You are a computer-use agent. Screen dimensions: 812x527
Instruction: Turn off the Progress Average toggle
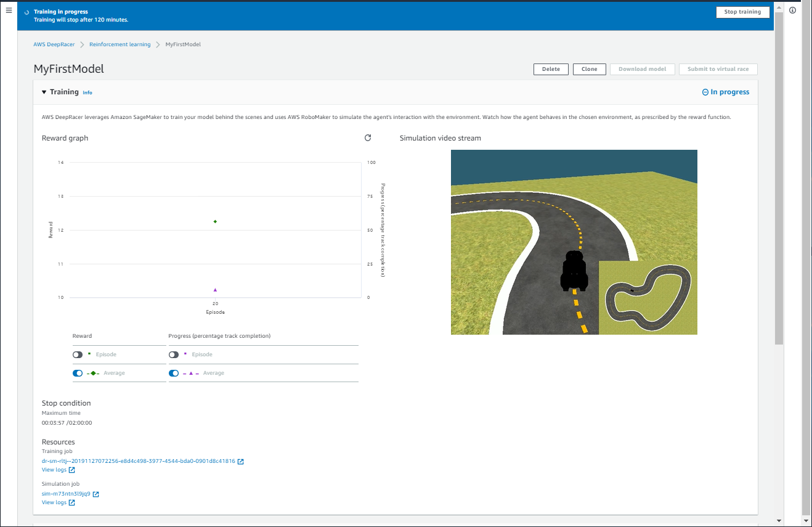point(174,374)
